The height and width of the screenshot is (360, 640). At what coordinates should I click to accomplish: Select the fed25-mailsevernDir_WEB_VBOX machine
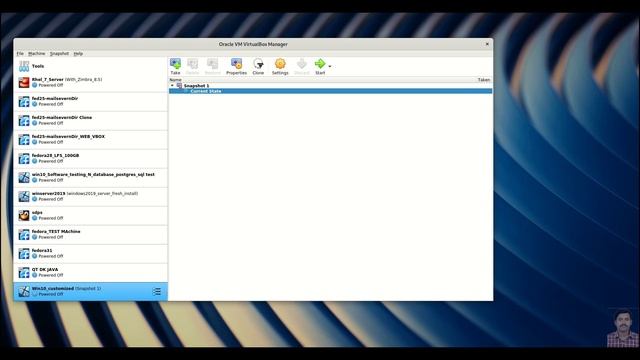(91, 139)
